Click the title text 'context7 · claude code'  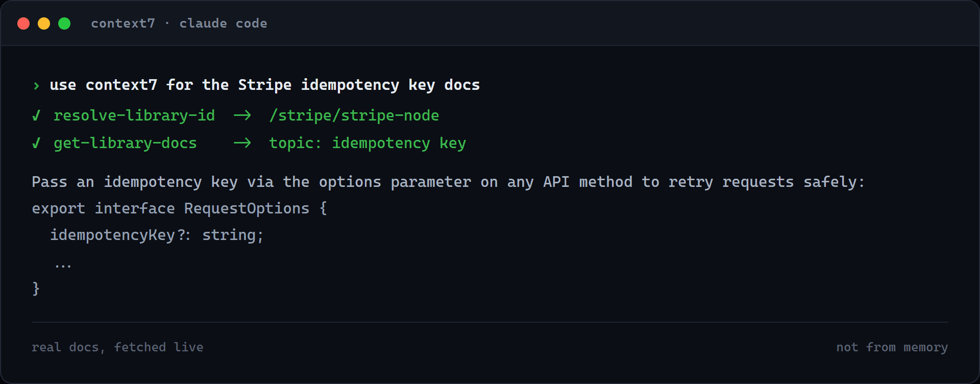pos(179,23)
